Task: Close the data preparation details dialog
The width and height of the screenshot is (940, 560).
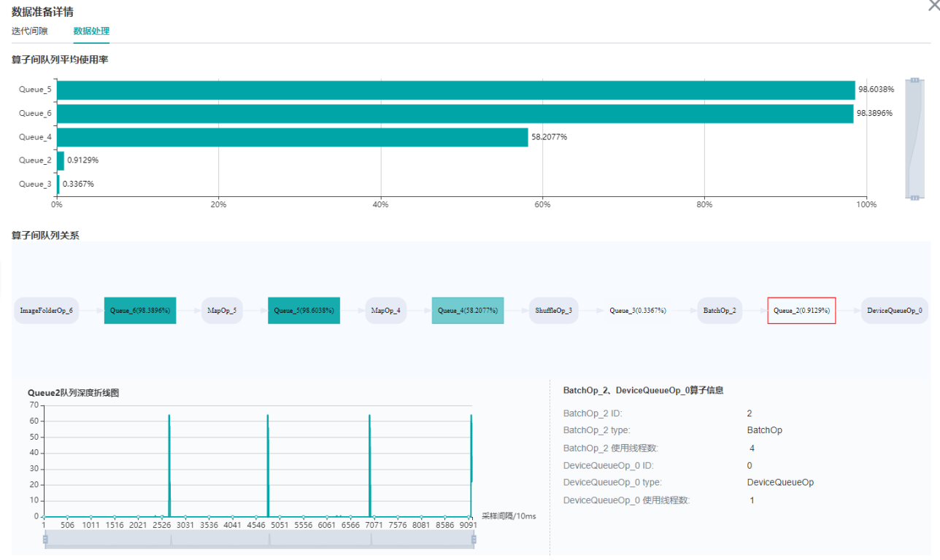Action: coord(933,5)
